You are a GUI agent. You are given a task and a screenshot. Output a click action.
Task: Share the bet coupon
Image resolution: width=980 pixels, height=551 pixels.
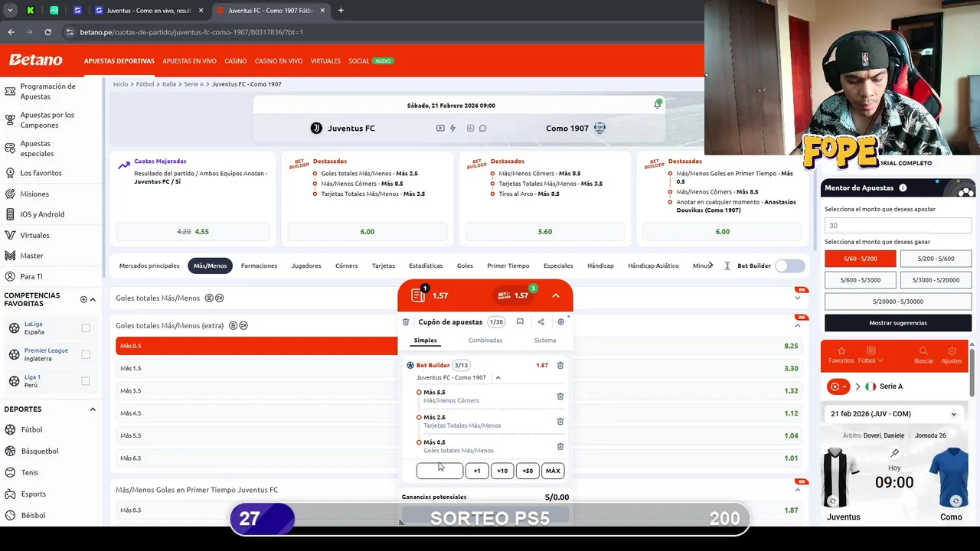pyautogui.click(x=541, y=322)
